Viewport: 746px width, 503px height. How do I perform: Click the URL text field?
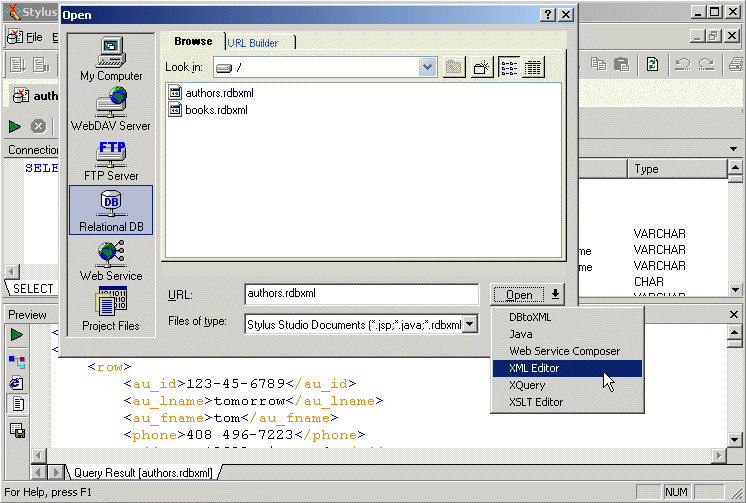(x=361, y=294)
